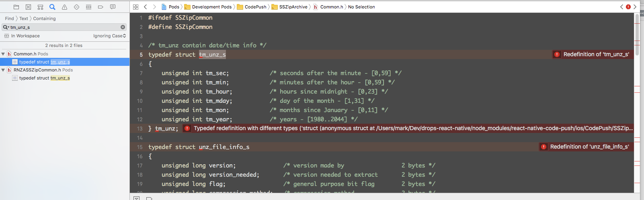The image size is (644, 200).
Task: Open the Issue navigator warning triangle
Action: tap(64, 7)
